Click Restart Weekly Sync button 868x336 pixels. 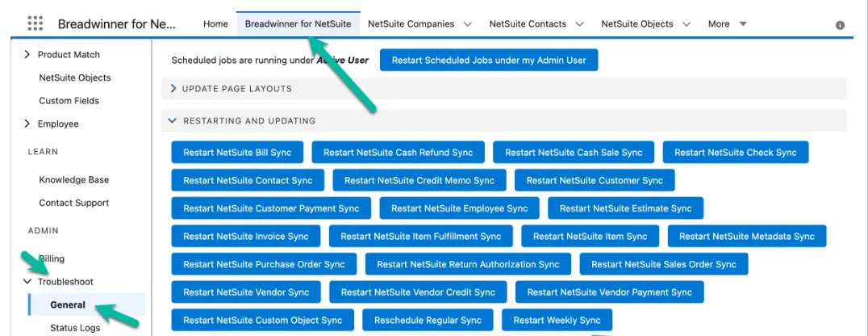coord(557,321)
